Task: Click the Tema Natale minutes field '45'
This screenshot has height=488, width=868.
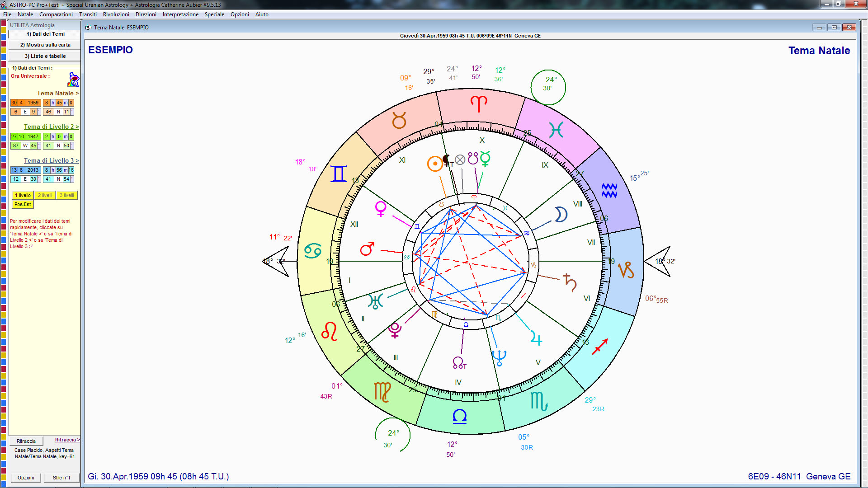Action: [x=59, y=103]
